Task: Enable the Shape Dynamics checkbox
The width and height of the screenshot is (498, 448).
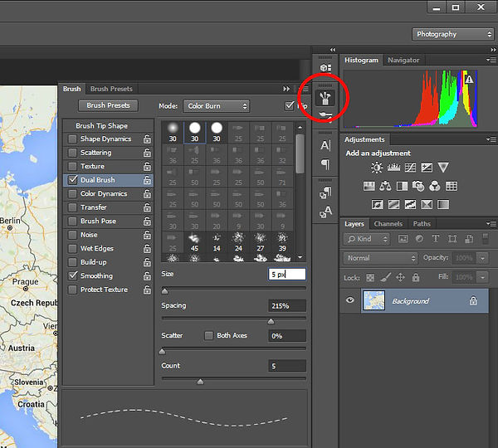Action: [73, 139]
